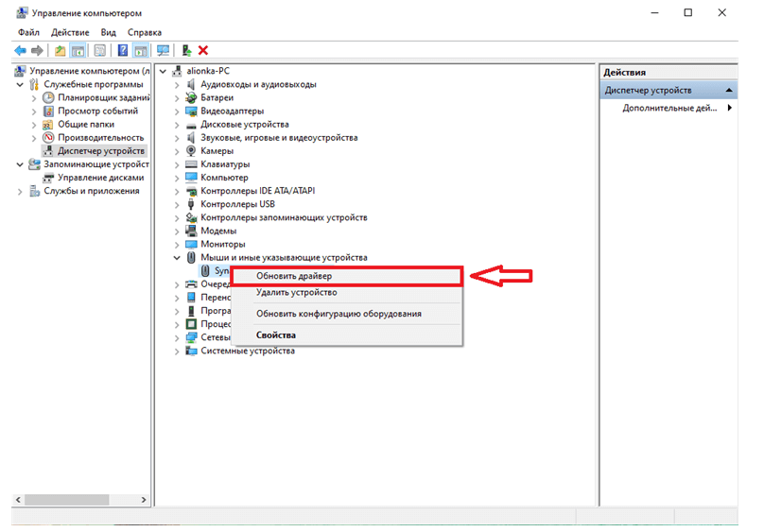Collapse the alionka-PC root node
764x532 pixels.
(x=163, y=71)
